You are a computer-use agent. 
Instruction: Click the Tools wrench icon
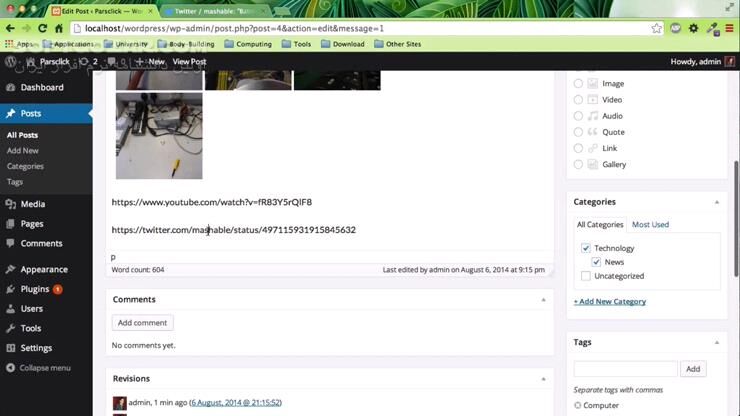10,328
